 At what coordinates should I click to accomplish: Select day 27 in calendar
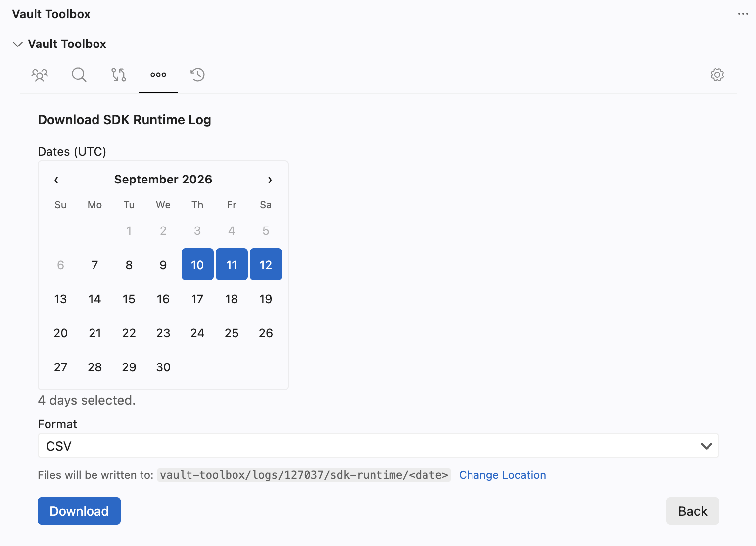61,367
